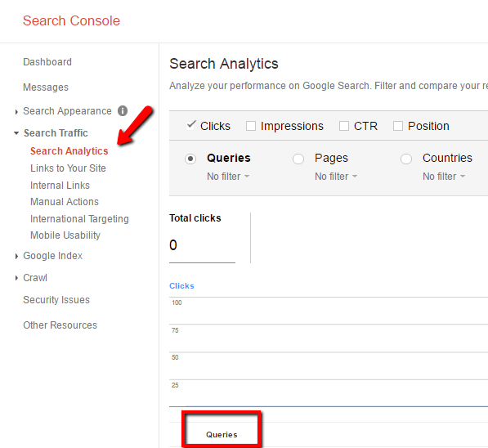Viewport: 488px width, 448px height.
Task: Click the Clicks chart legend label
Action: [x=181, y=286]
